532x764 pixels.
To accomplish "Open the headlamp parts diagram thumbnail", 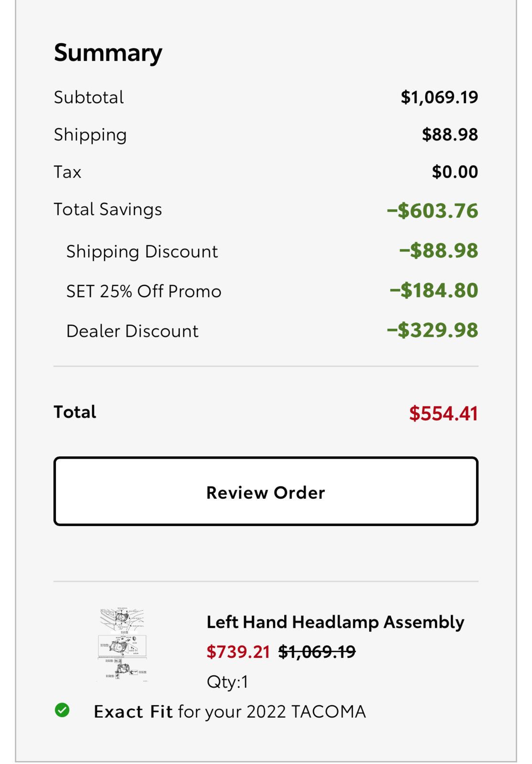I will [123, 645].
